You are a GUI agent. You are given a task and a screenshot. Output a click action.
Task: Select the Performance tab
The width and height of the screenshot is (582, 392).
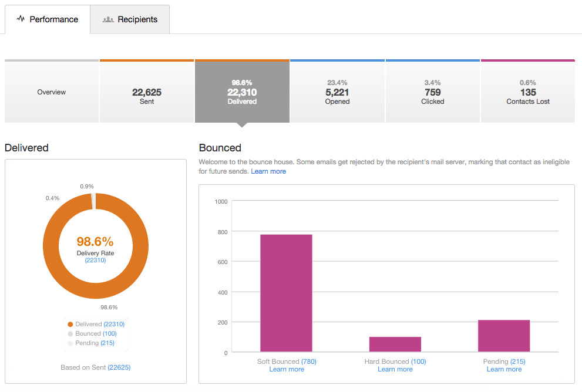click(x=53, y=19)
